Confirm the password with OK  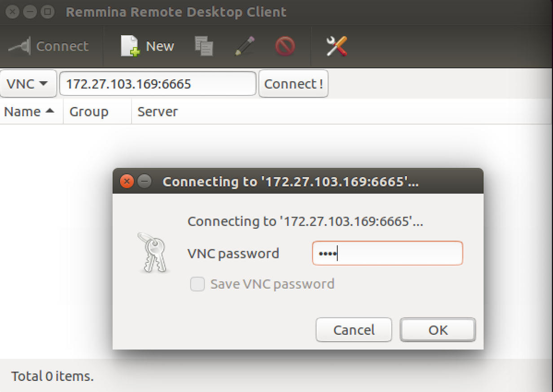coord(437,330)
